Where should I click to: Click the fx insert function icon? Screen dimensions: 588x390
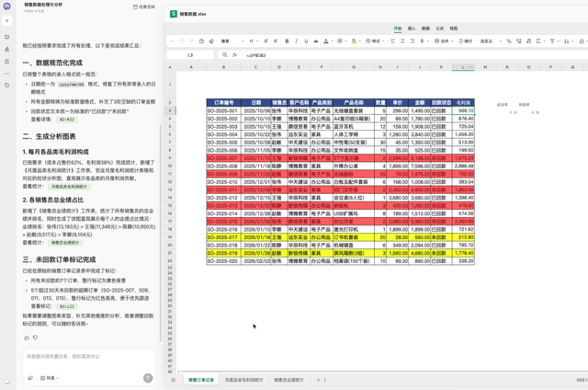[235, 55]
